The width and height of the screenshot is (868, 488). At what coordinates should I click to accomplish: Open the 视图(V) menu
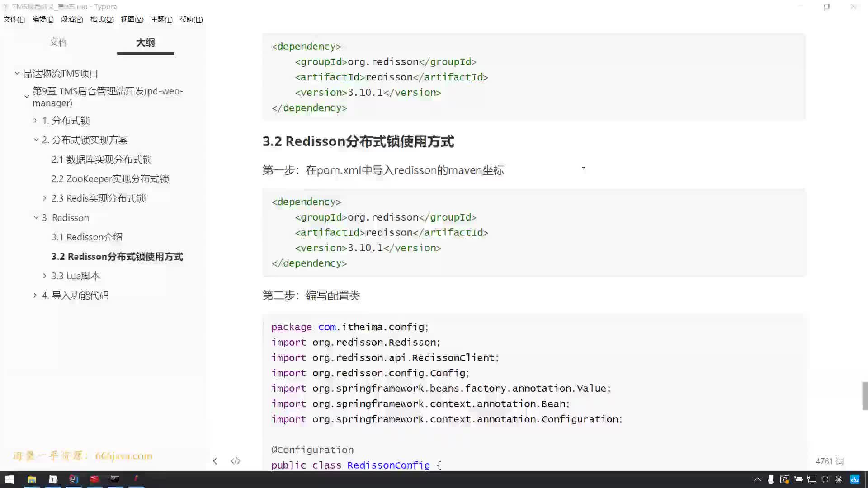click(x=132, y=19)
